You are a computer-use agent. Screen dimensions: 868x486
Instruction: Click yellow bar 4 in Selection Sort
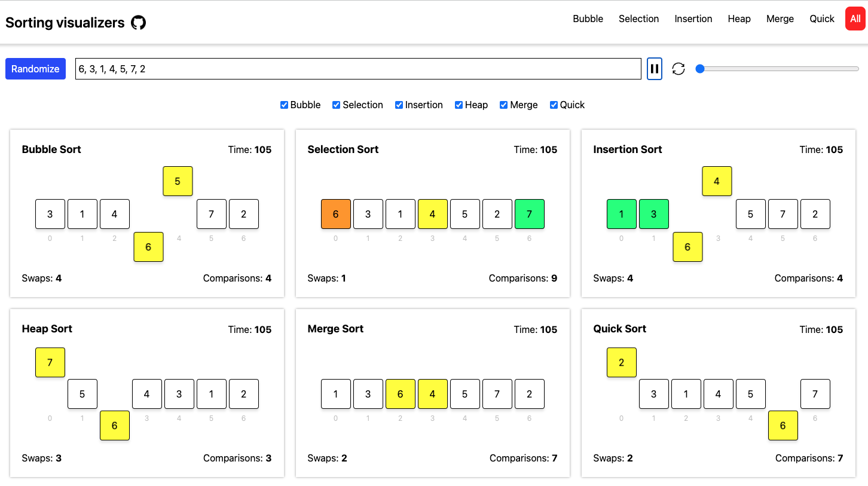click(433, 214)
